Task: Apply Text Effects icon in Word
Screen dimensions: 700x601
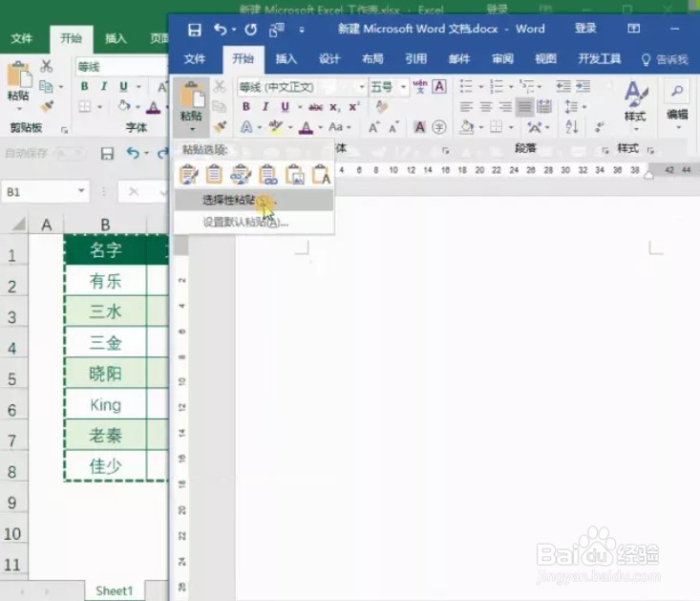Action: (x=246, y=127)
